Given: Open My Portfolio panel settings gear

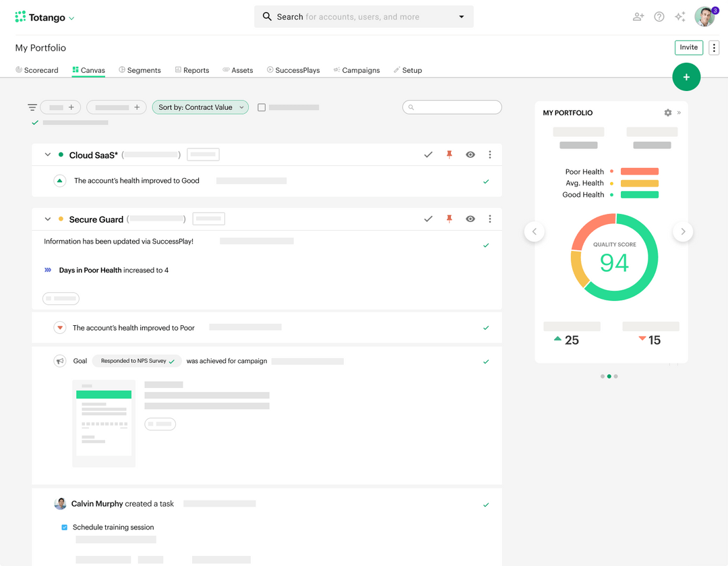Looking at the screenshot, I should [667, 113].
